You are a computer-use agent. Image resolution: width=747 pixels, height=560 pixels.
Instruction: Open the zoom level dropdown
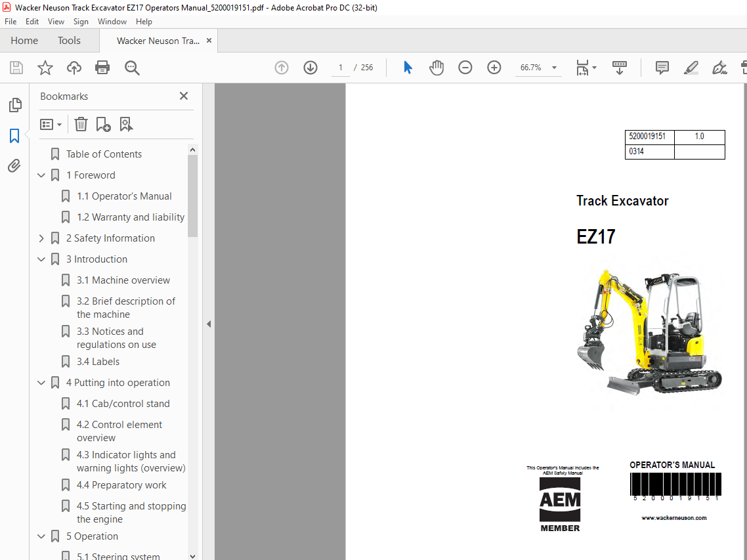[554, 68]
